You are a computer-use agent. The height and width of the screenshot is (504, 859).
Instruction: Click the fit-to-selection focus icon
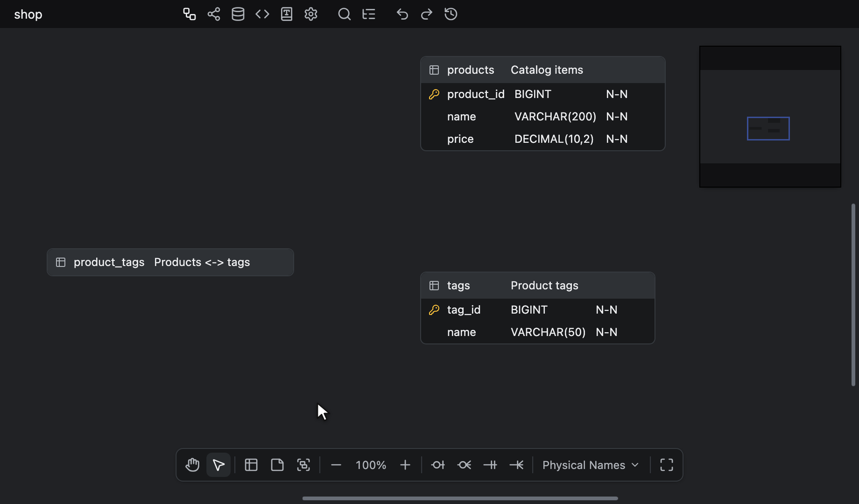coord(303,465)
